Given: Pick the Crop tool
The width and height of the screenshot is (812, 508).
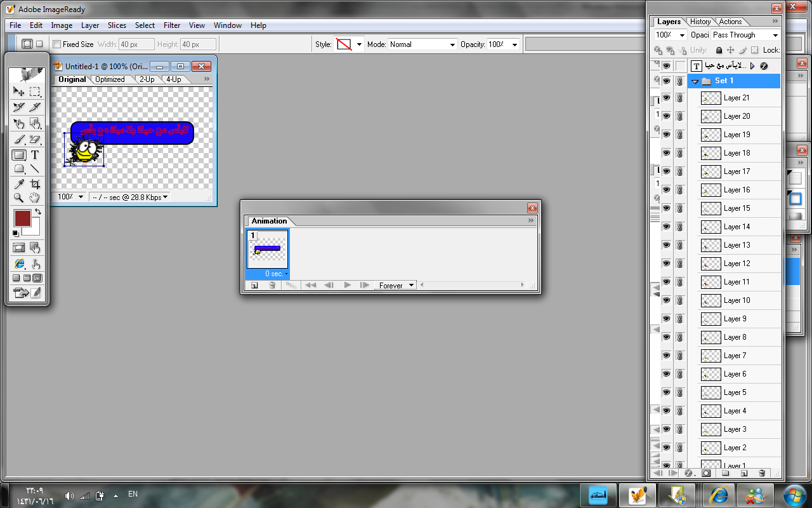Looking at the screenshot, I should tap(35, 184).
